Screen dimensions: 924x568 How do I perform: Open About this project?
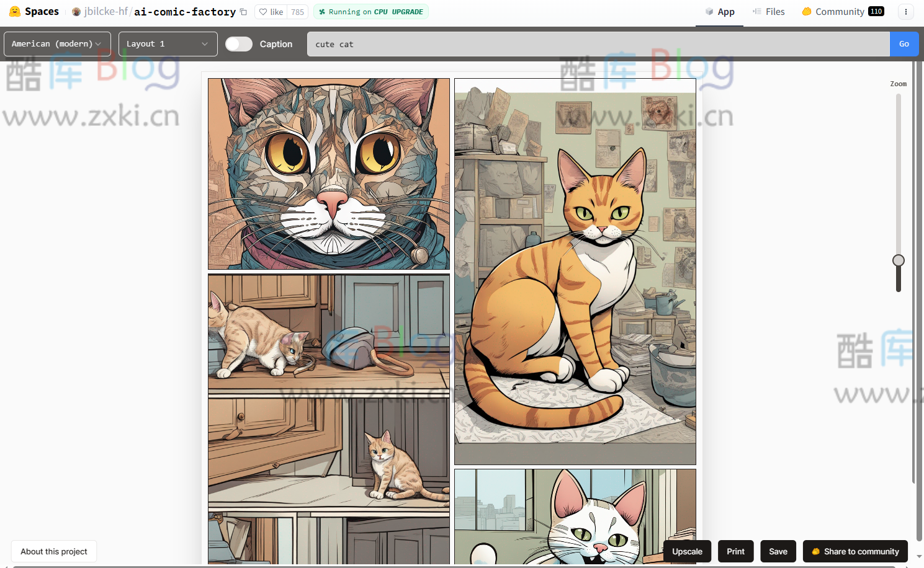53,551
